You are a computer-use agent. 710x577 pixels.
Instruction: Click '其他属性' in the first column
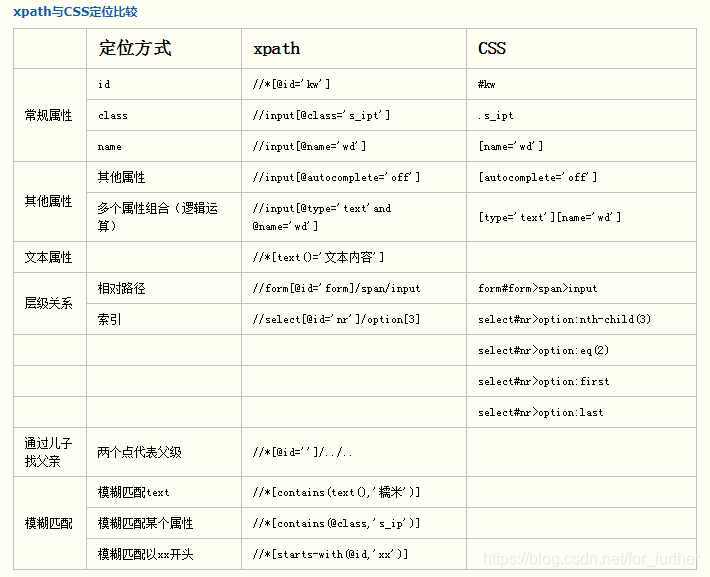pos(48,201)
